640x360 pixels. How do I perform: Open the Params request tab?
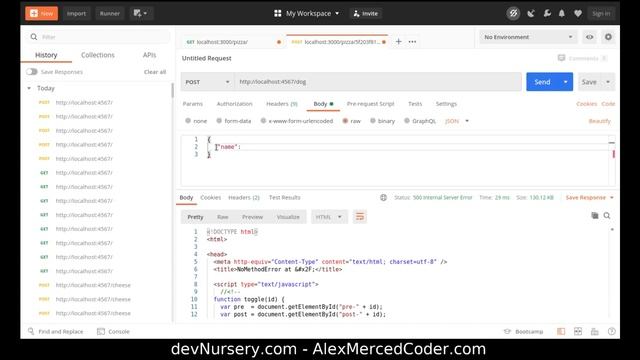pos(193,104)
